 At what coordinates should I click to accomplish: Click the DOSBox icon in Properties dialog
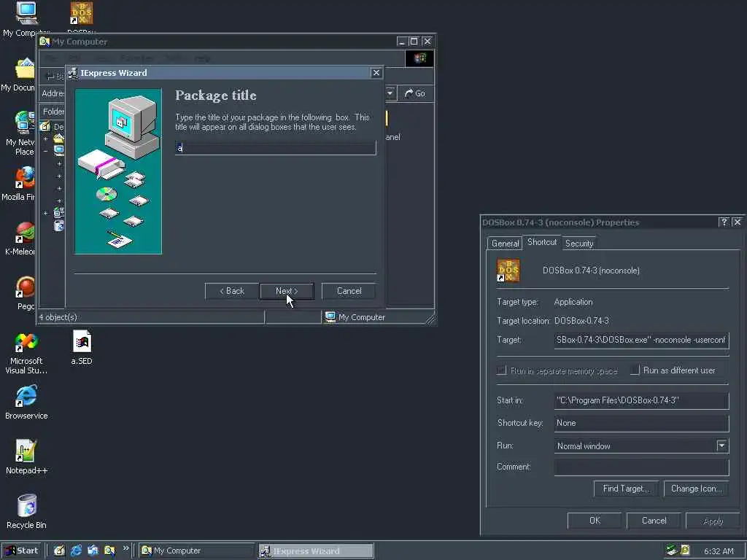pos(508,271)
